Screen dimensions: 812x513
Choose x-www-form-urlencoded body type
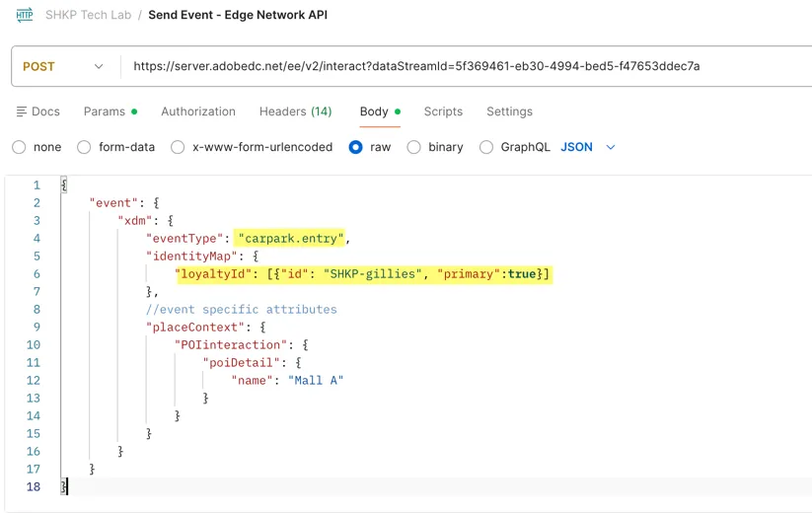(x=178, y=147)
